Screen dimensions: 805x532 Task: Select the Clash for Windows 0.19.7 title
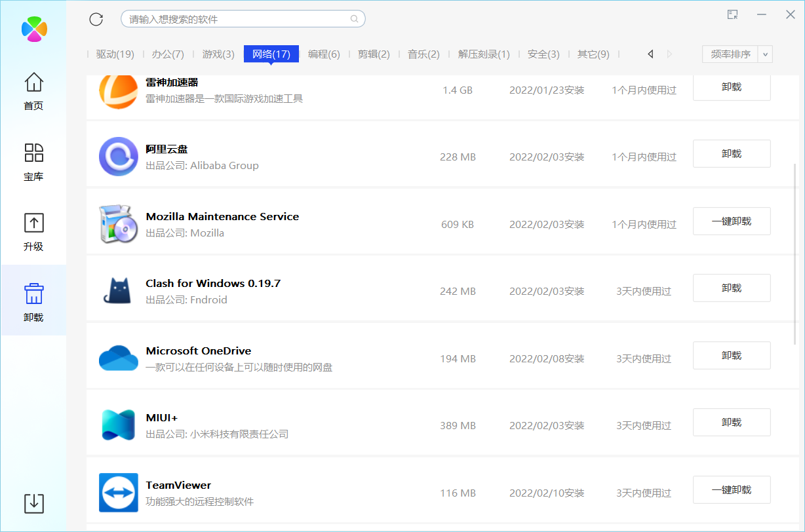213,283
